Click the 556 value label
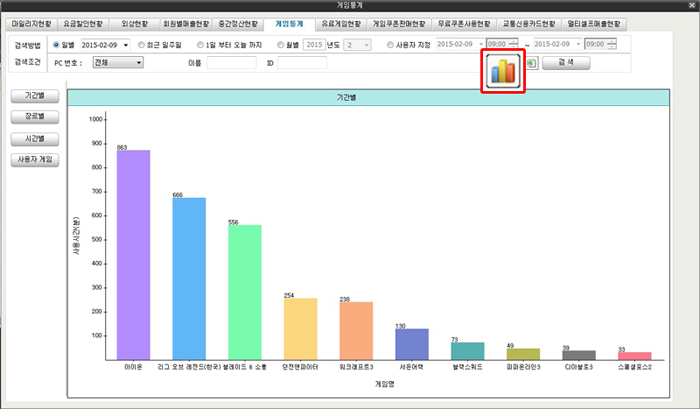Viewport: 700px width, 409px height. click(x=233, y=222)
